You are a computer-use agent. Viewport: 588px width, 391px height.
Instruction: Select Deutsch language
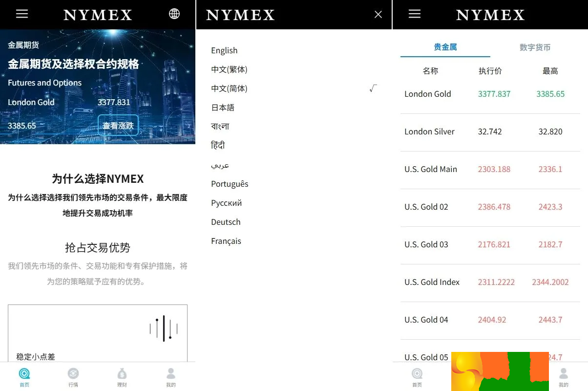tap(226, 222)
